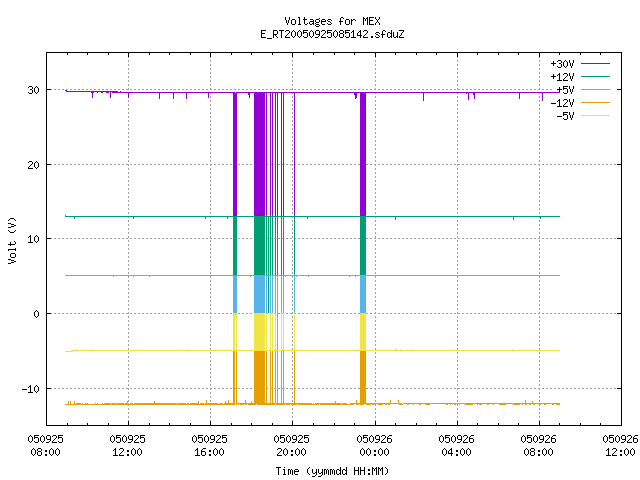Click the y-axis tick value 20

tap(33, 165)
